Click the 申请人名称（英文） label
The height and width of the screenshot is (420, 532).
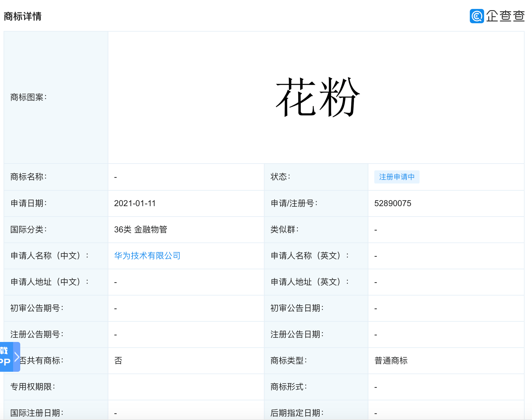[x=310, y=256]
